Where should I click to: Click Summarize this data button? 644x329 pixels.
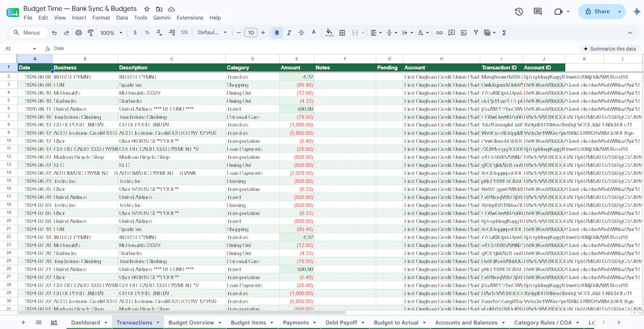pyautogui.click(x=610, y=49)
